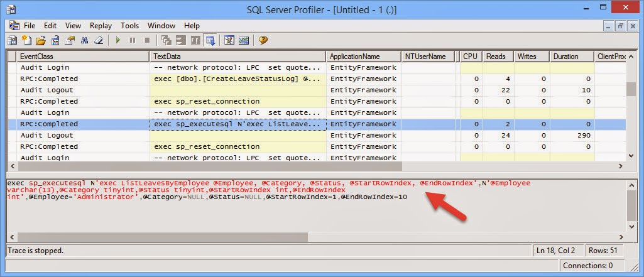The height and width of the screenshot is (277, 644).
Task: Click the Writes column header
Action: tap(532, 57)
